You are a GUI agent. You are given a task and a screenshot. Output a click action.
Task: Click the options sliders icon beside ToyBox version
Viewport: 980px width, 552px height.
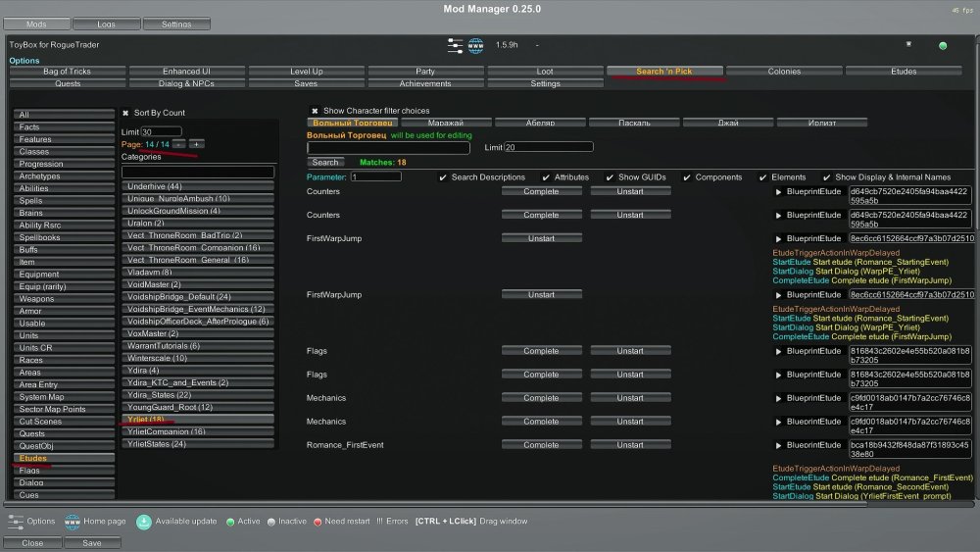455,45
